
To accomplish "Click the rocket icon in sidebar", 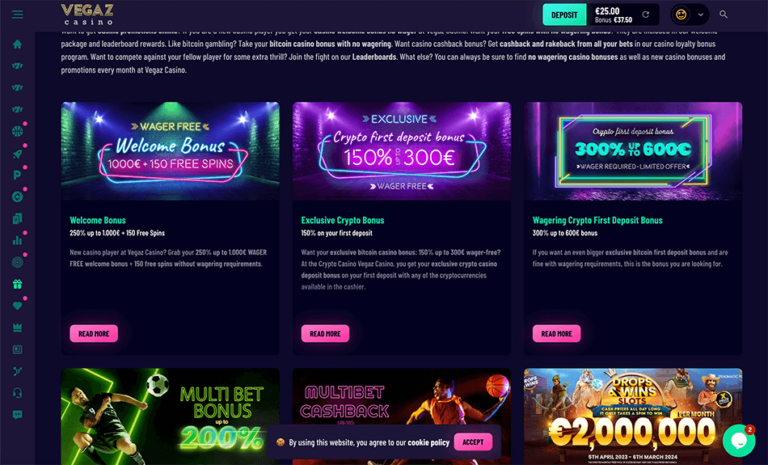I will click(17, 153).
